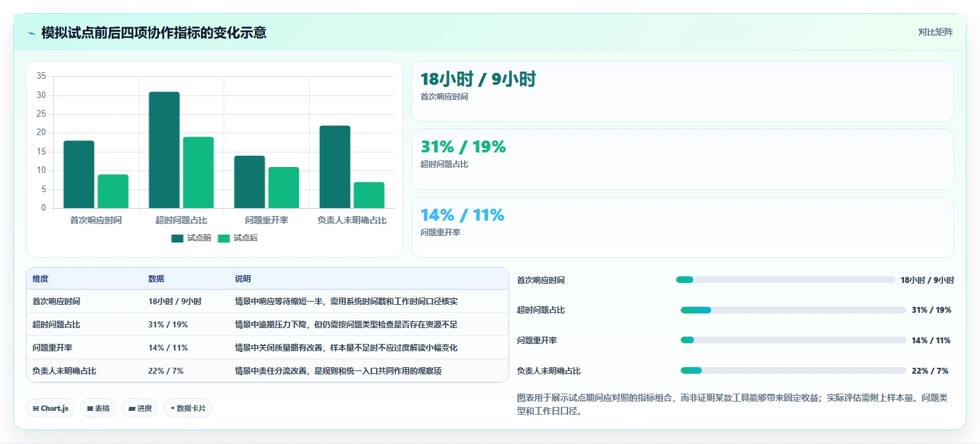Click the description starting 情景中响应等待缩短一半

coord(346,301)
